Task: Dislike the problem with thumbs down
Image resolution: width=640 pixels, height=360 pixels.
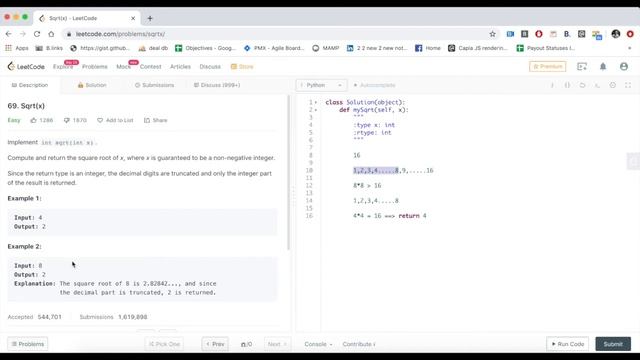Action: click(x=67, y=120)
